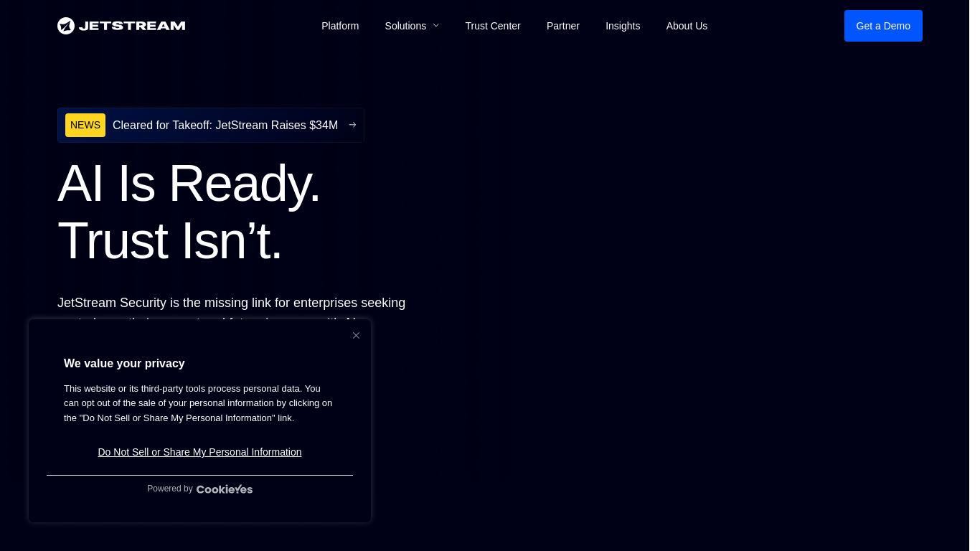Screen dimensions: 980x551
Task: Open the Partner page
Action: coord(563,26)
